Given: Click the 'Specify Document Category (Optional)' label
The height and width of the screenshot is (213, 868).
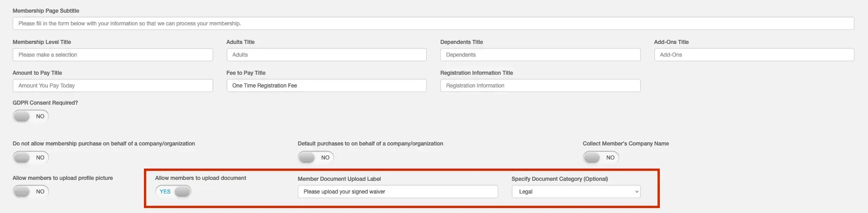Looking at the screenshot, I should [560, 179].
